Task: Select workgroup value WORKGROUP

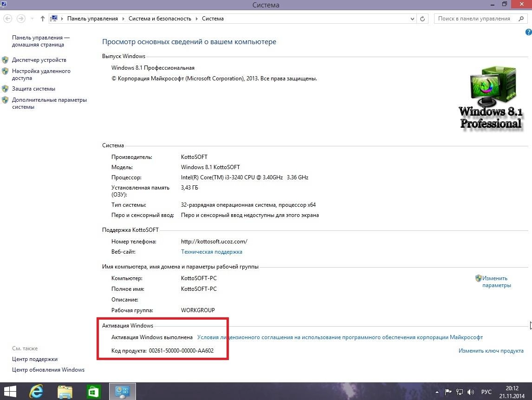Action: pos(198,310)
